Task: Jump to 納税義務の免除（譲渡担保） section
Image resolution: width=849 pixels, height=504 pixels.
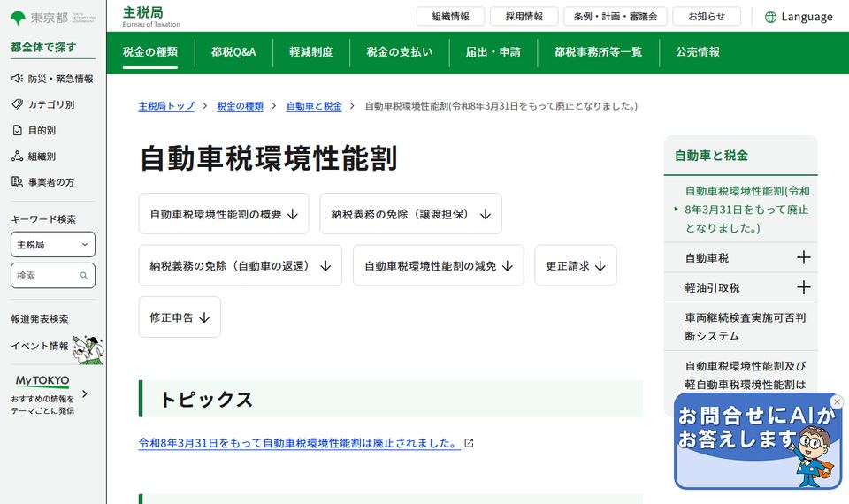Action: click(410, 214)
